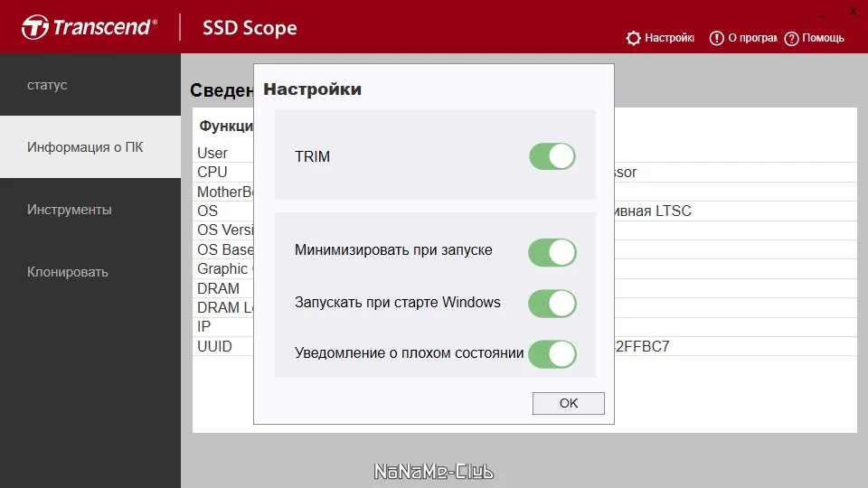Click the Настройки dialog title

[312, 89]
